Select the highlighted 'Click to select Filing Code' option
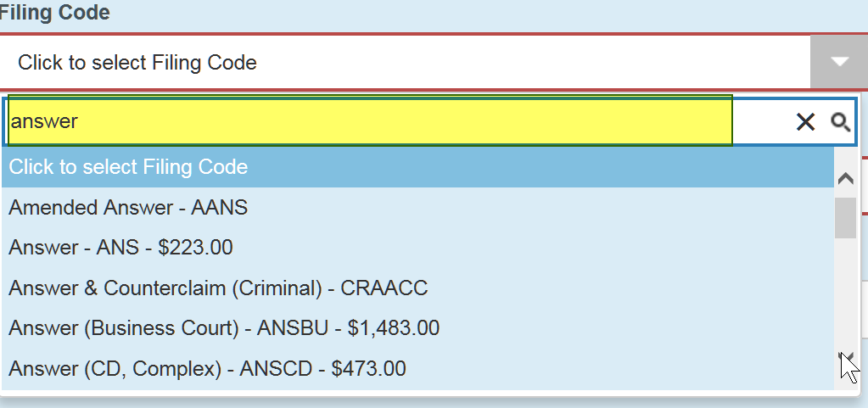 (418, 167)
